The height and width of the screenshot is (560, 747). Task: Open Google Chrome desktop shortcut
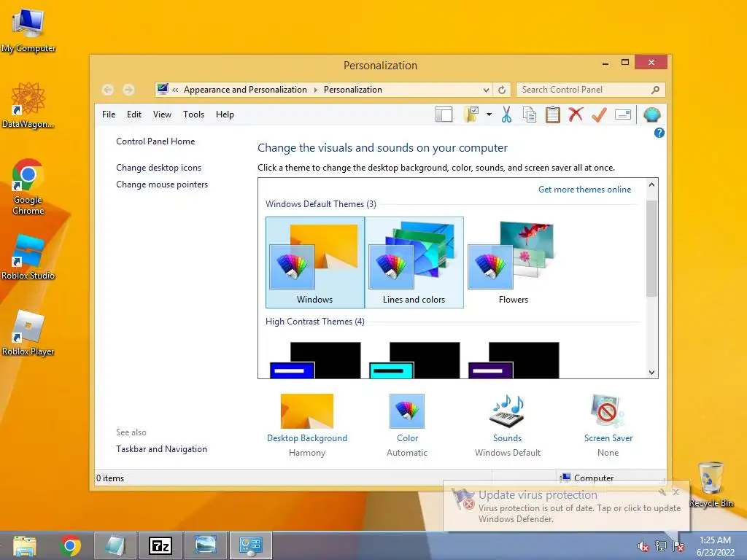[28, 187]
